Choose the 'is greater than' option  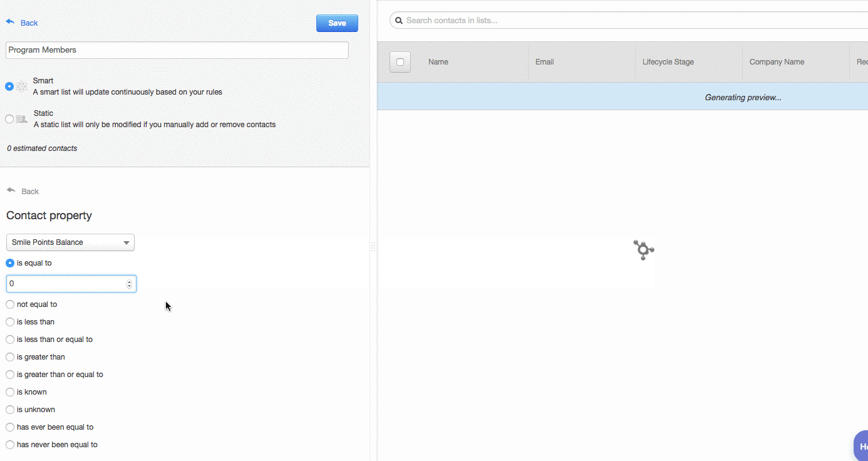10,357
